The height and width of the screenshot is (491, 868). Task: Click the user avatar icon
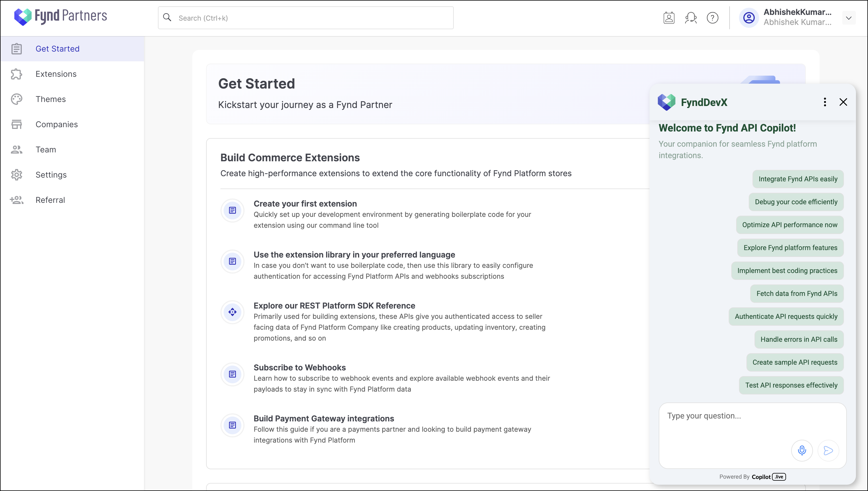coord(748,17)
